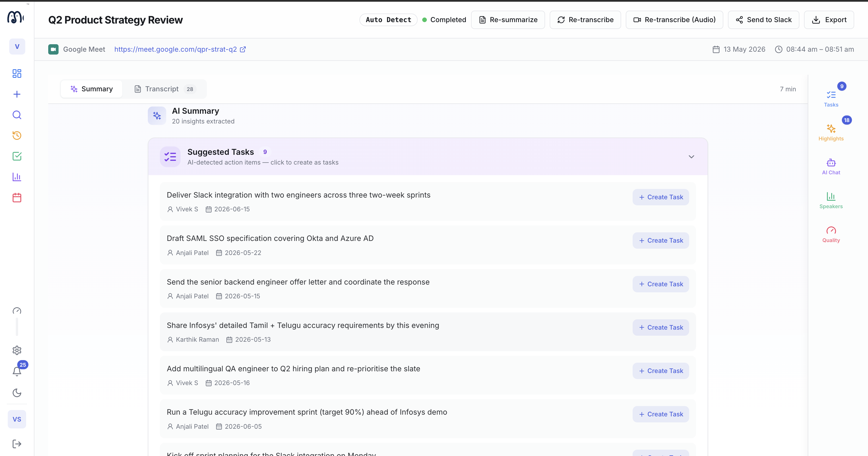Open Speakers panel in right rail
This screenshot has width=868, height=456.
click(831, 200)
